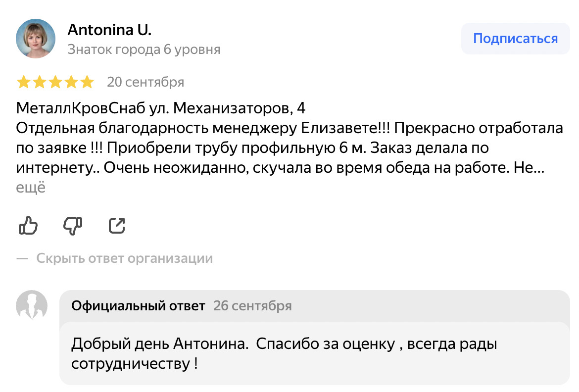Click the fourth yellow rating star
Screen dimensions: 579x392
click(71, 82)
